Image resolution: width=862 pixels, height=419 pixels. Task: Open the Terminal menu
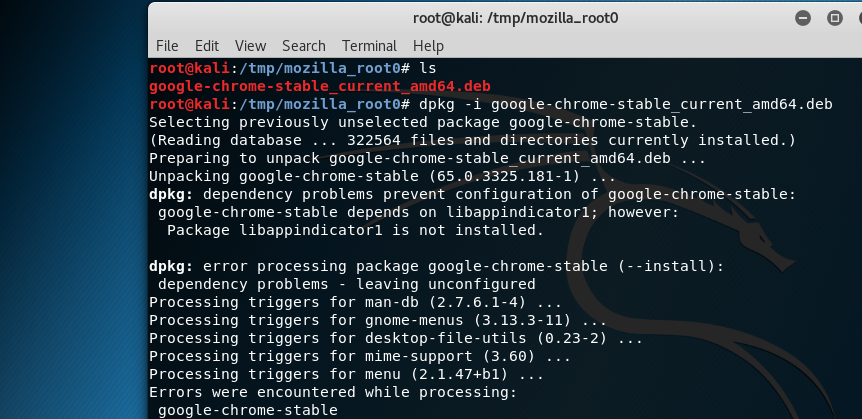(x=369, y=46)
